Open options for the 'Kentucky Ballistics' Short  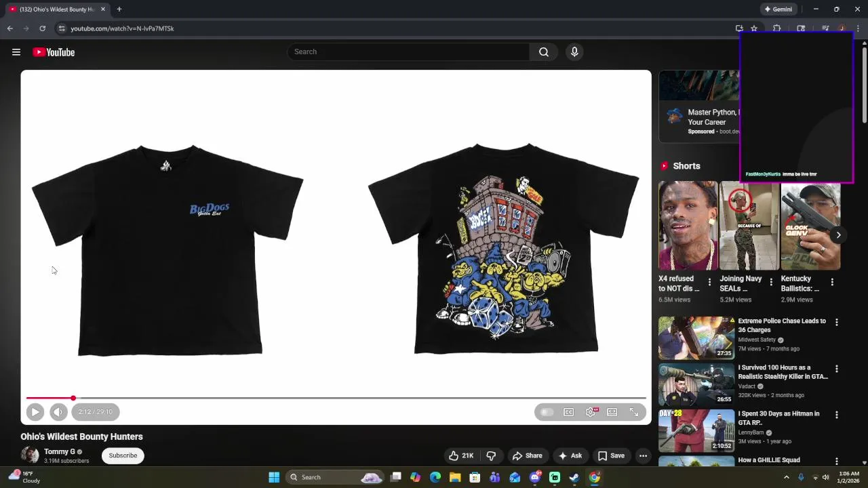coord(832,282)
